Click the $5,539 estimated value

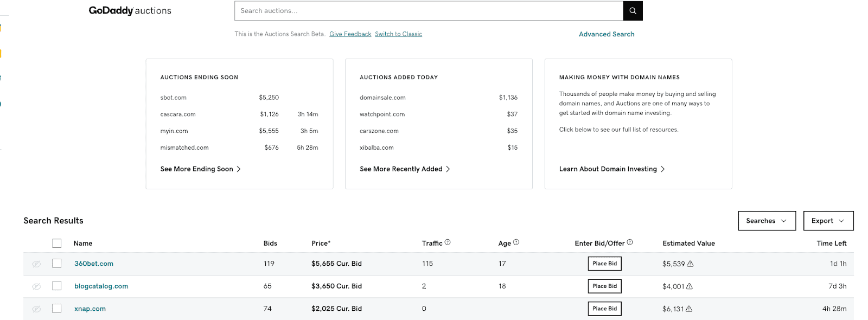pyautogui.click(x=674, y=264)
